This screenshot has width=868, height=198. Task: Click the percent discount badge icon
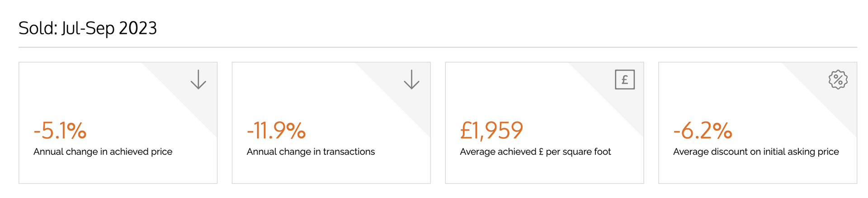838,79
